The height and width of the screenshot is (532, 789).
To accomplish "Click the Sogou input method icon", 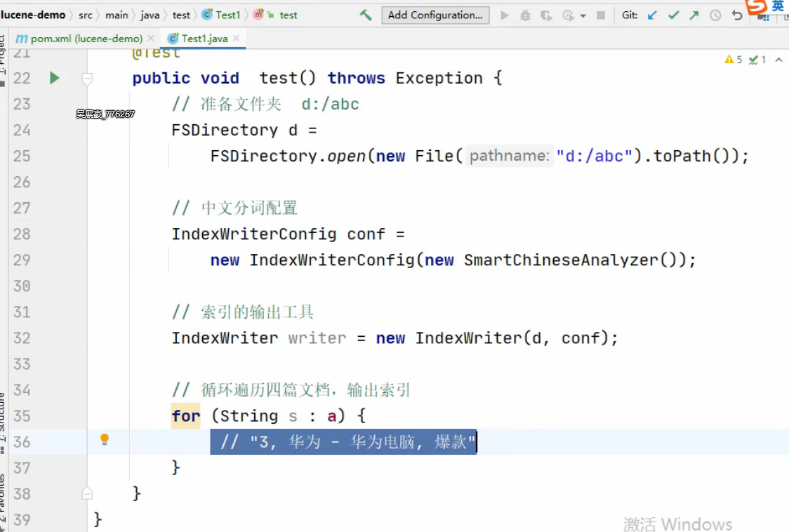I will click(x=756, y=6).
